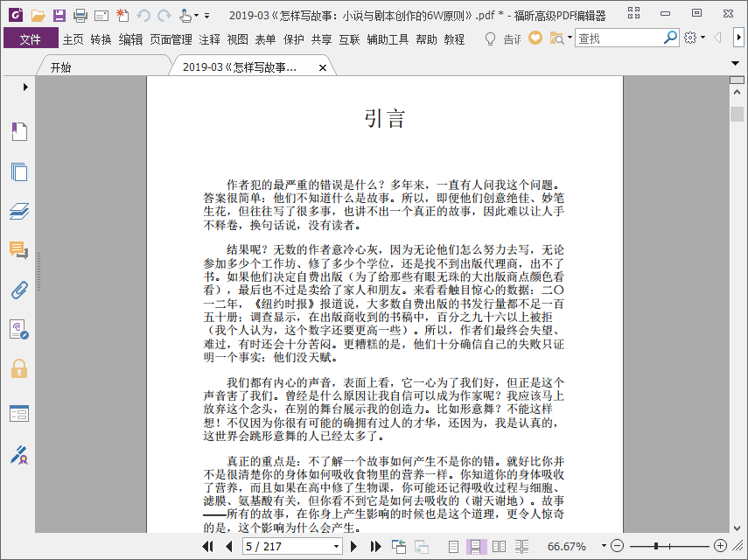
Task: Switch to the 2019-03《怎样写故事 document tab
Action: tap(240, 67)
